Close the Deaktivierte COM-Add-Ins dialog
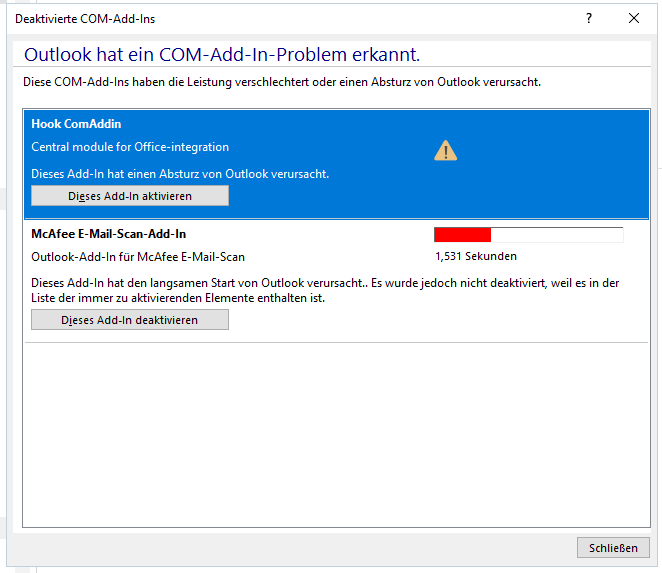Viewport: 662px width, 573px height. [634, 18]
